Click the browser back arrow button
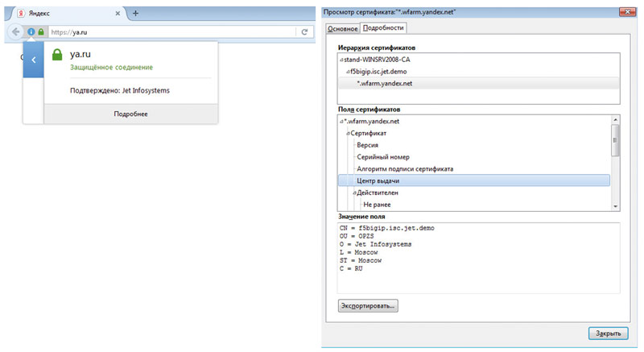Screen dimensions: 644x352 tap(15, 31)
